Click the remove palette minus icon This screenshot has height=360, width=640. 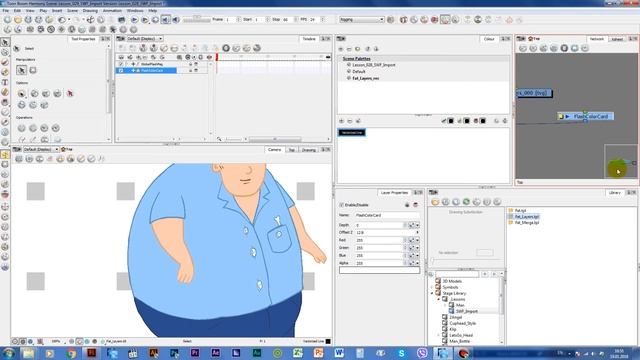click(x=349, y=49)
